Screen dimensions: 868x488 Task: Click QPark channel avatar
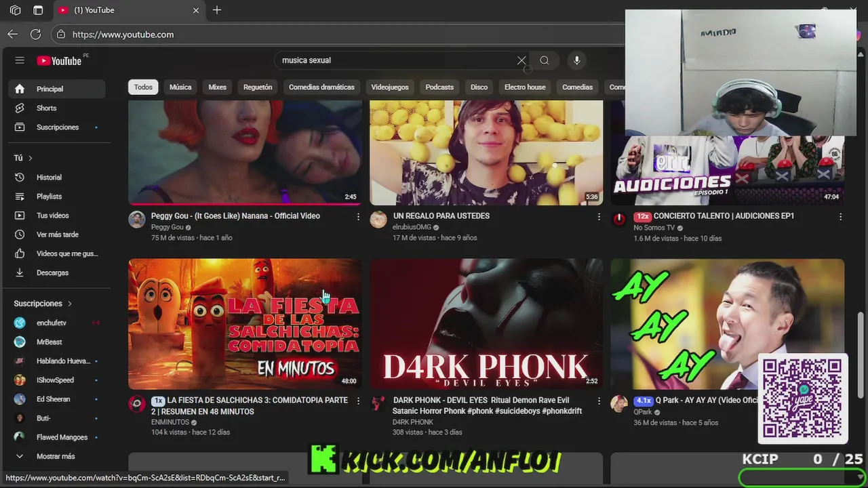pos(619,403)
